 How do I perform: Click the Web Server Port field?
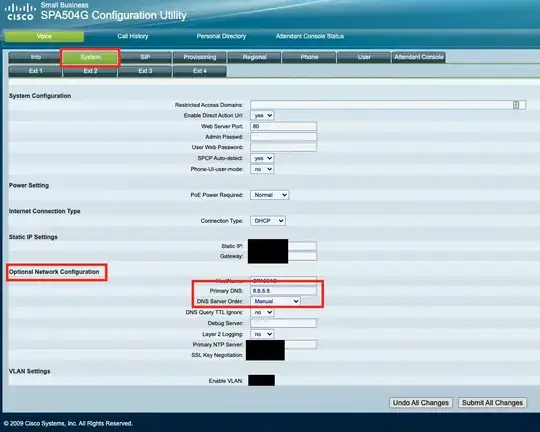coord(283,126)
